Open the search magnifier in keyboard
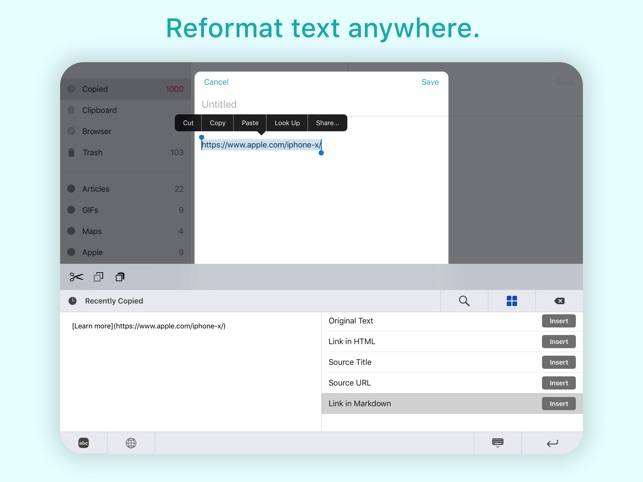This screenshot has width=643, height=482. pyautogui.click(x=464, y=301)
